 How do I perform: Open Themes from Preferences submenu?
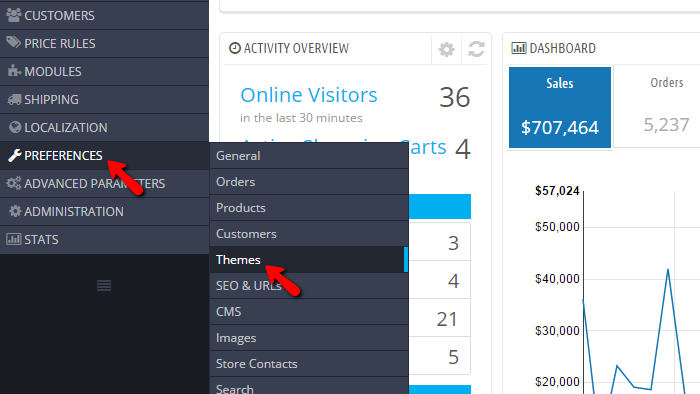tap(309, 260)
